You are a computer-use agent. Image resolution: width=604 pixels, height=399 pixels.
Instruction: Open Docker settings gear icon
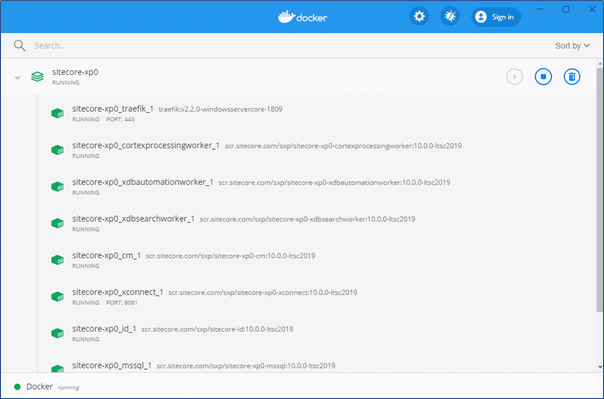point(419,17)
